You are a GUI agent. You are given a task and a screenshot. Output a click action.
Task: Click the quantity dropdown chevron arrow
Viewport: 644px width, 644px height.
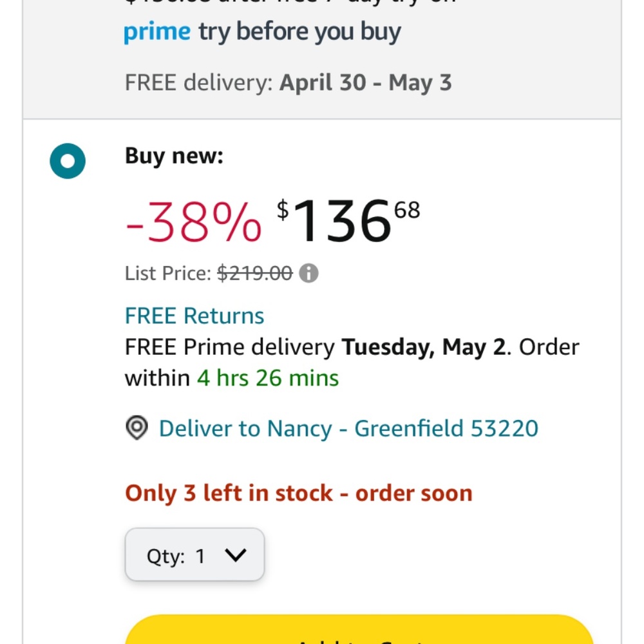click(x=235, y=555)
